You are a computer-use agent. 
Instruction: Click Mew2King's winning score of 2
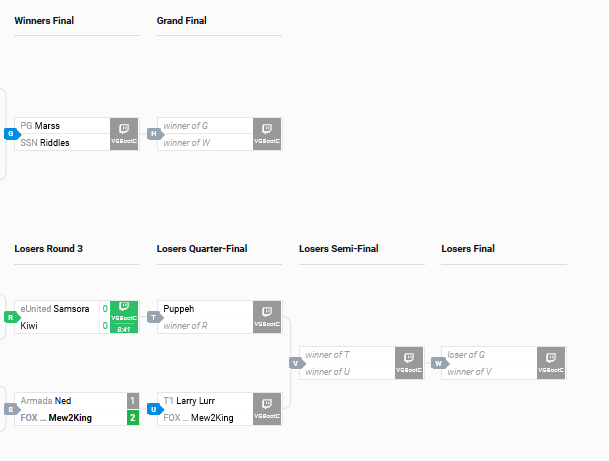pyautogui.click(x=133, y=418)
